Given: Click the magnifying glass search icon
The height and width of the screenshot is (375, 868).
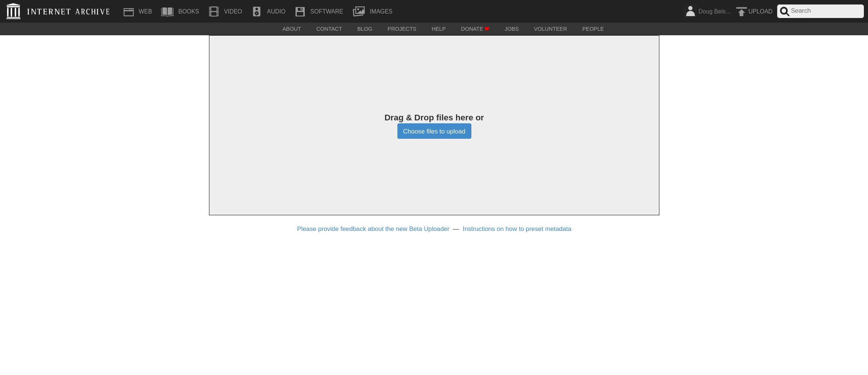Looking at the screenshot, I should (x=784, y=11).
